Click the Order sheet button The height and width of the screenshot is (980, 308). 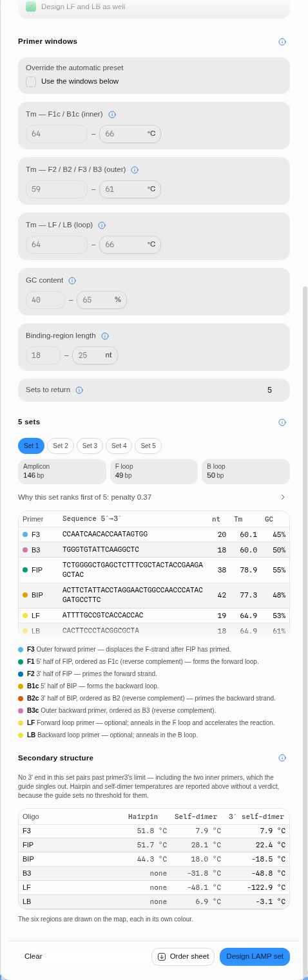coord(183,957)
